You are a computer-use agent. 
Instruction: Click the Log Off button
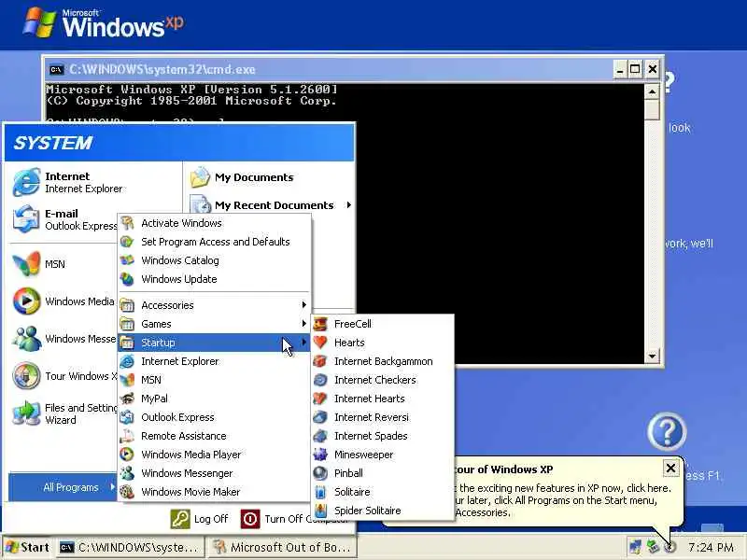pyautogui.click(x=199, y=519)
